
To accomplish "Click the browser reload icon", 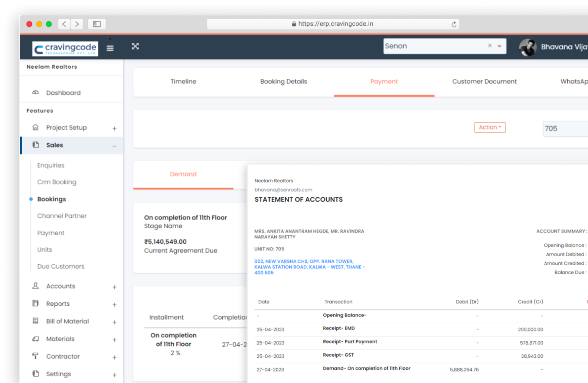I will 453,24.
